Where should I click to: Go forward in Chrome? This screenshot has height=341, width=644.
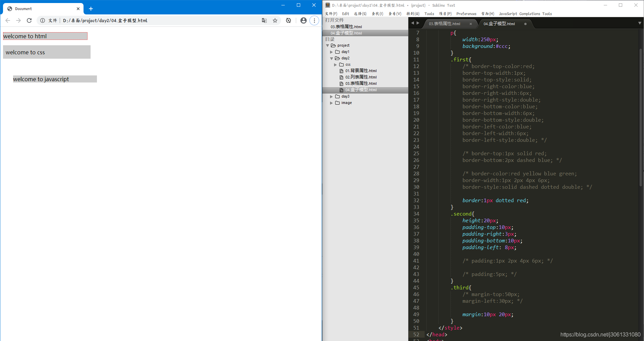pyautogui.click(x=18, y=20)
